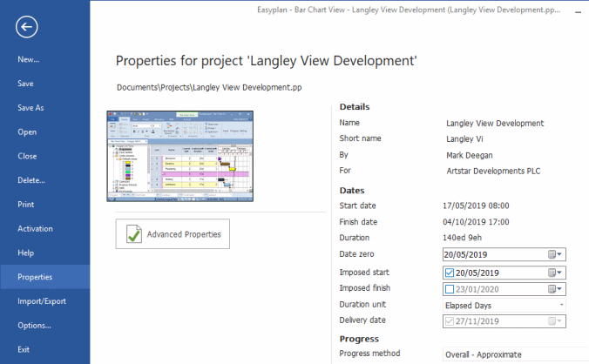This screenshot has height=364, width=589.
Task: Minimize the Easyplan window
Action: pyautogui.click(x=578, y=12)
